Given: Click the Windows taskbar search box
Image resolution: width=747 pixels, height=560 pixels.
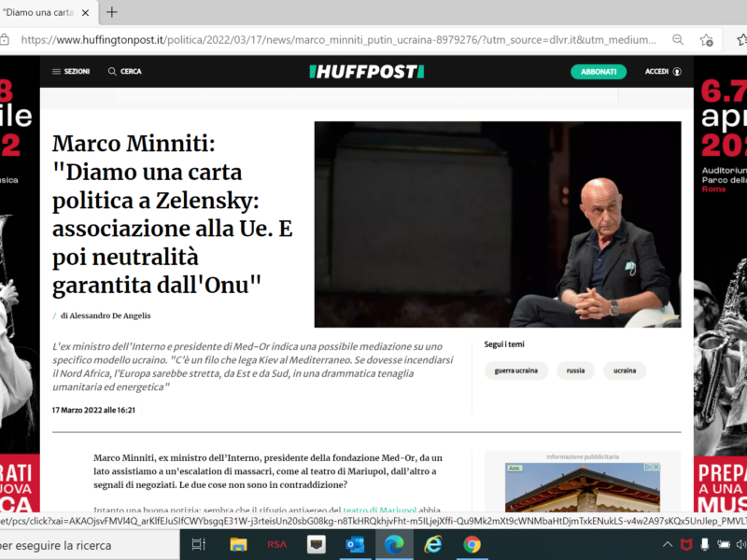Looking at the screenshot, I should [x=90, y=545].
